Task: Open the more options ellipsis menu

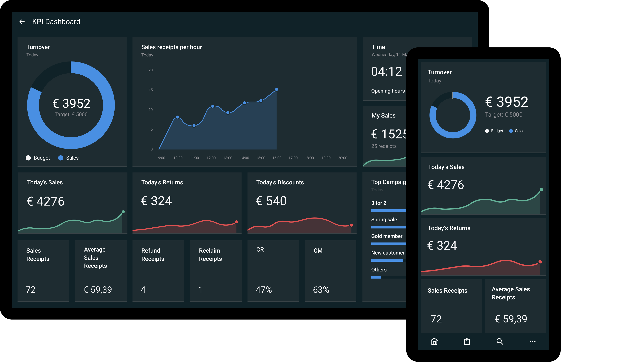Action: [533, 341]
